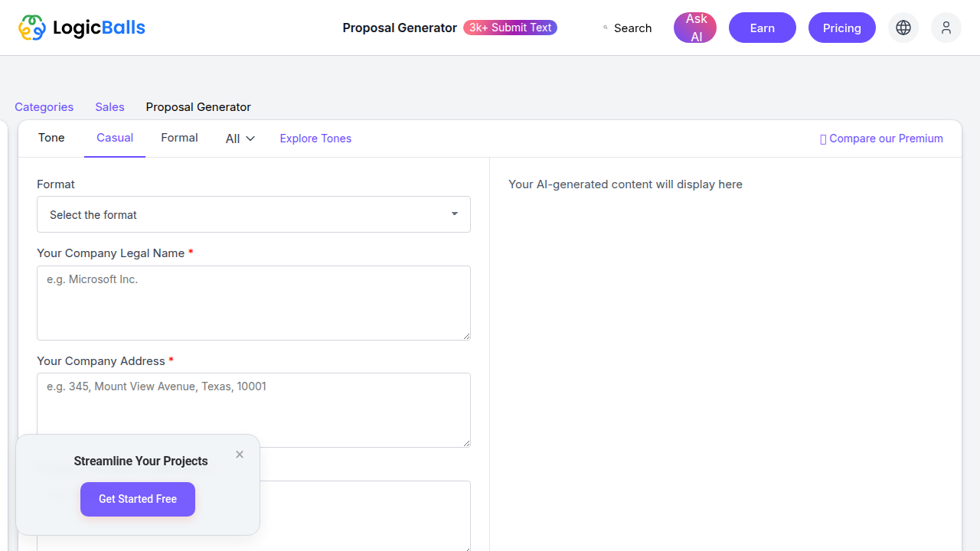Click Get Started Free button
980x551 pixels.
pos(138,499)
